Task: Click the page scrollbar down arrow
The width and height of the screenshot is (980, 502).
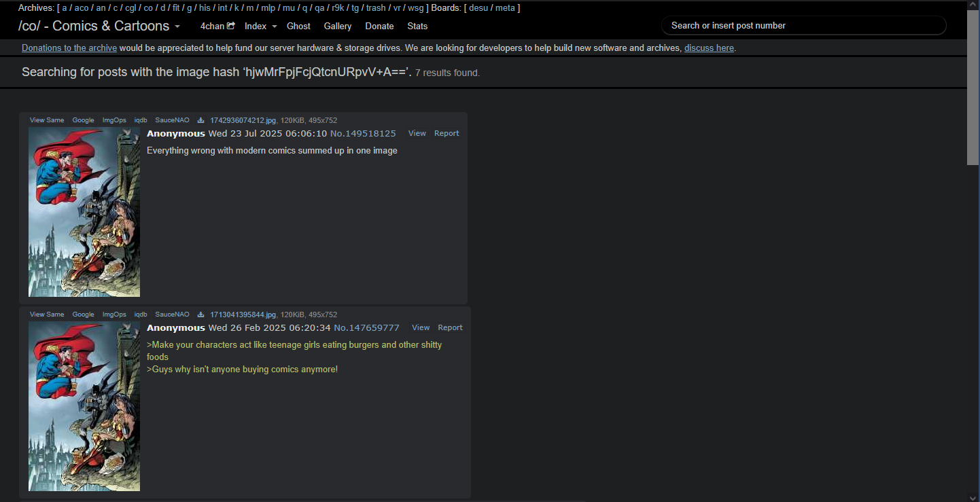Action: pyautogui.click(x=973, y=497)
